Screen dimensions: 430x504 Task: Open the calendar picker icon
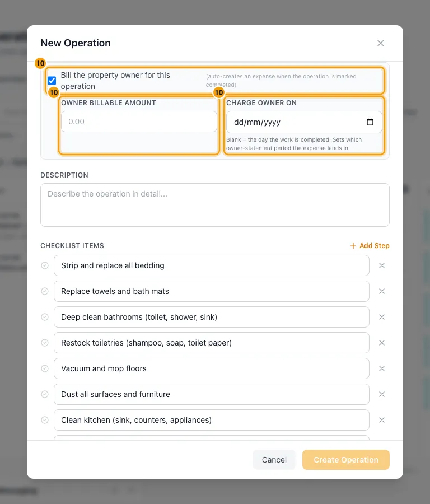click(370, 122)
